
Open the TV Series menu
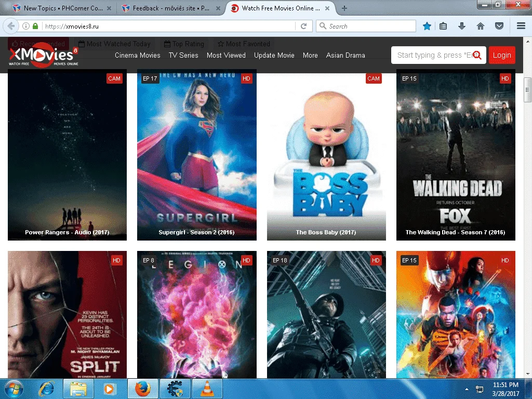[183, 55]
